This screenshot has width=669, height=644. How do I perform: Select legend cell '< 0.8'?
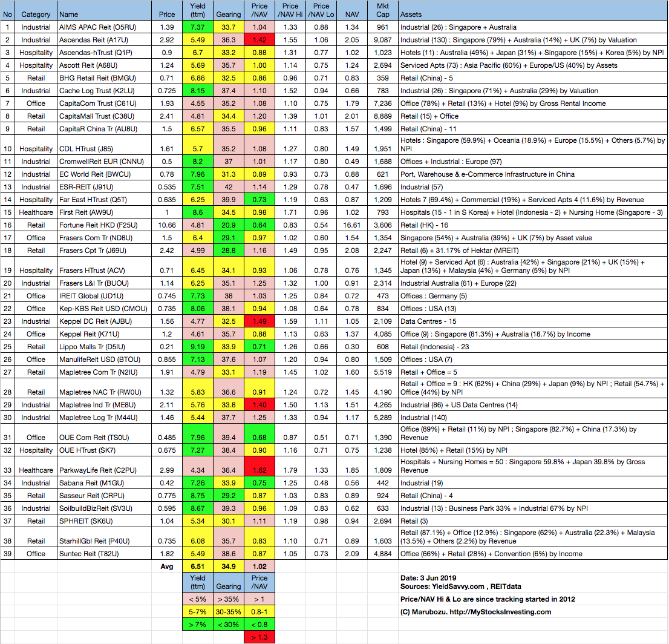[x=259, y=625]
